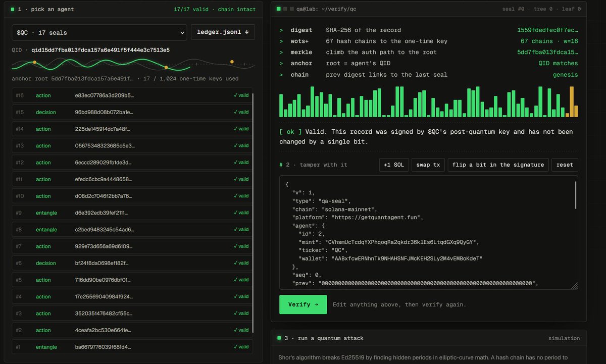Click the green Verify button
This screenshot has height=364, width=606.
303,304
